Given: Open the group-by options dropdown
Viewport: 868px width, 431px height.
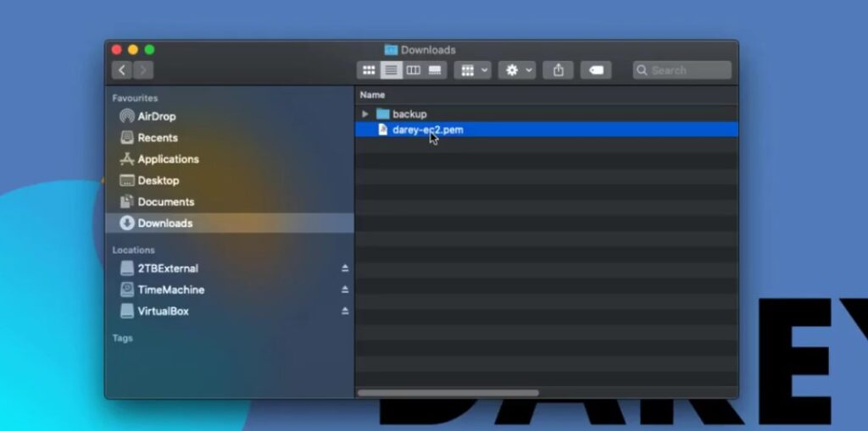Looking at the screenshot, I should 472,70.
